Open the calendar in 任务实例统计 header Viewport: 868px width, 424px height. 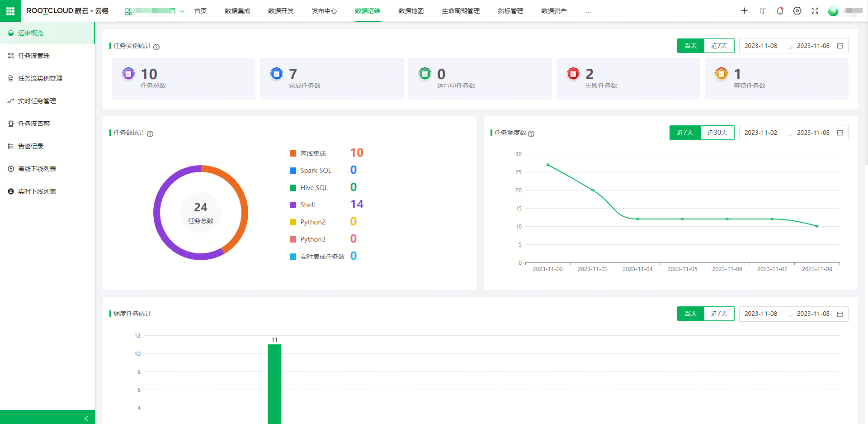840,46
